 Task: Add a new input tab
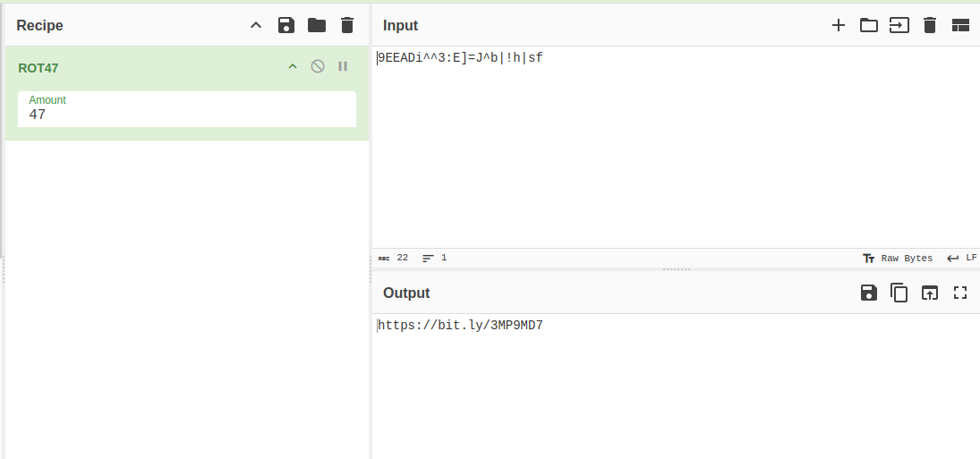(x=839, y=25)
